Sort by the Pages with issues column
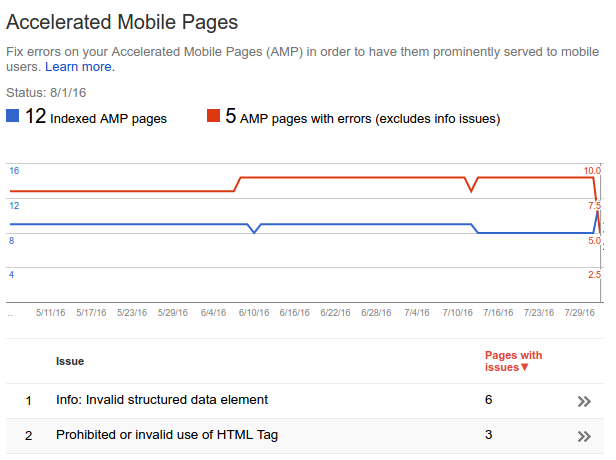Screen dimensions: 616x460 tap(513, 361)
